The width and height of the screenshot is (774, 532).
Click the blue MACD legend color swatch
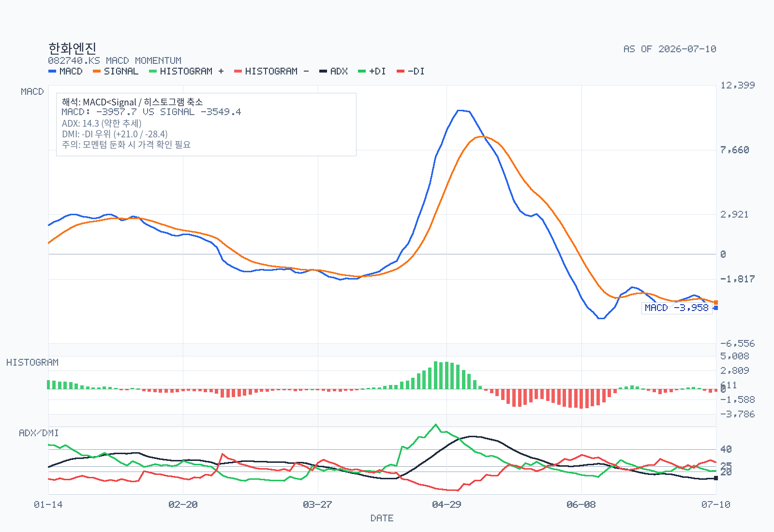[52, 71]
